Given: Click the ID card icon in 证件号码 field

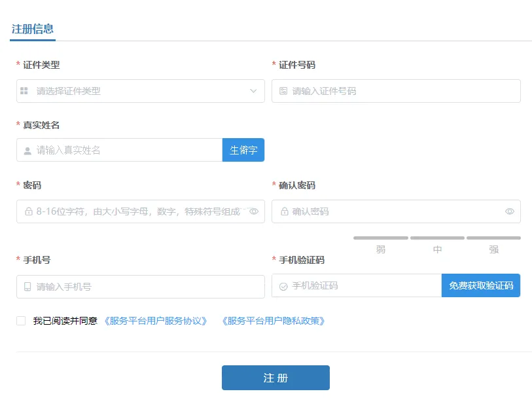Looking at the screenshot, I should pos(283,90).
